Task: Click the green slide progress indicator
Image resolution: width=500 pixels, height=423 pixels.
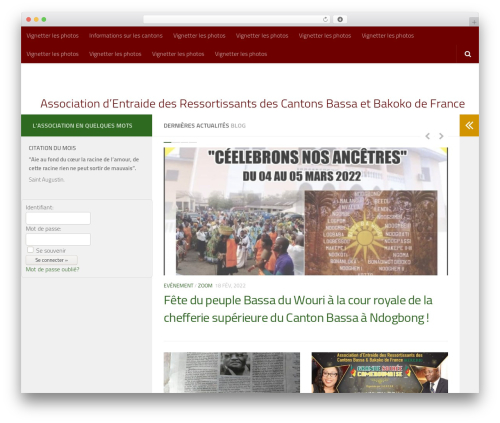Action: (x=167, y=142)
